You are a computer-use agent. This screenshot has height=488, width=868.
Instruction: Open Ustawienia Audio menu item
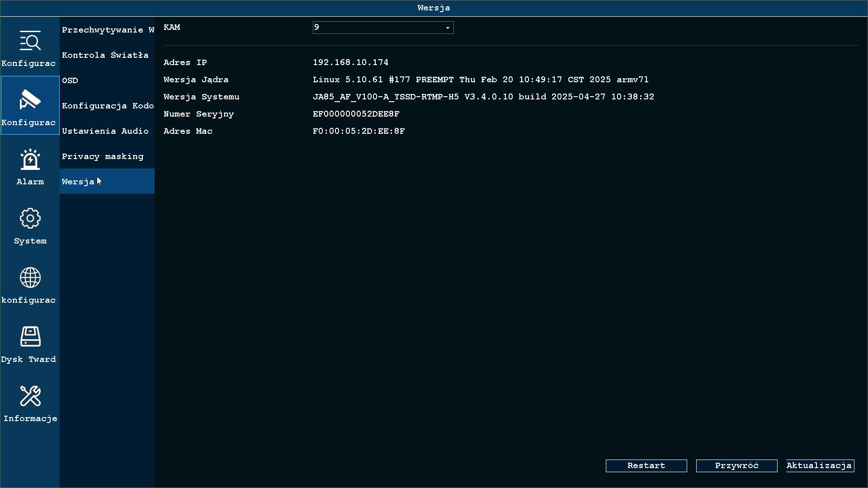point(107,131)
